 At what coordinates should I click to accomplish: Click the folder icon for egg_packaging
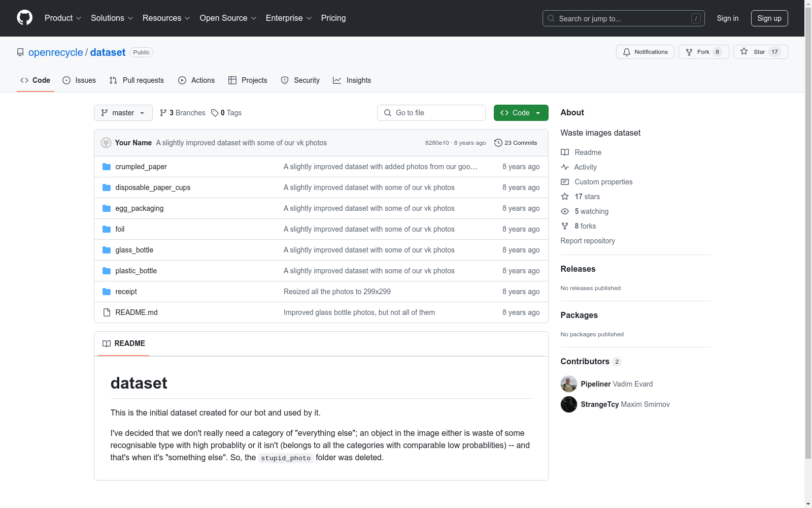tap(107, 208)
